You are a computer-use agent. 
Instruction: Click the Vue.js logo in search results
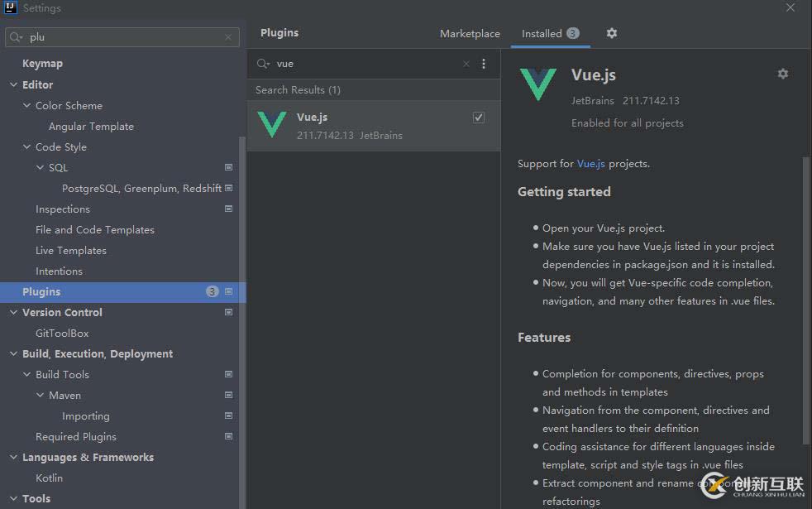(x=272, y=124)
